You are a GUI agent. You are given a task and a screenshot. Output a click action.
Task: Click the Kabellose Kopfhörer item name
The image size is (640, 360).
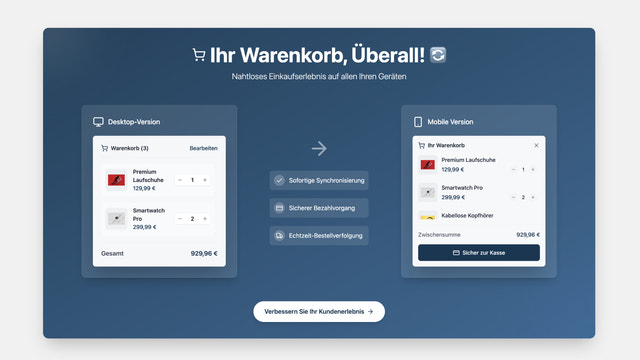tap(467, 216)
